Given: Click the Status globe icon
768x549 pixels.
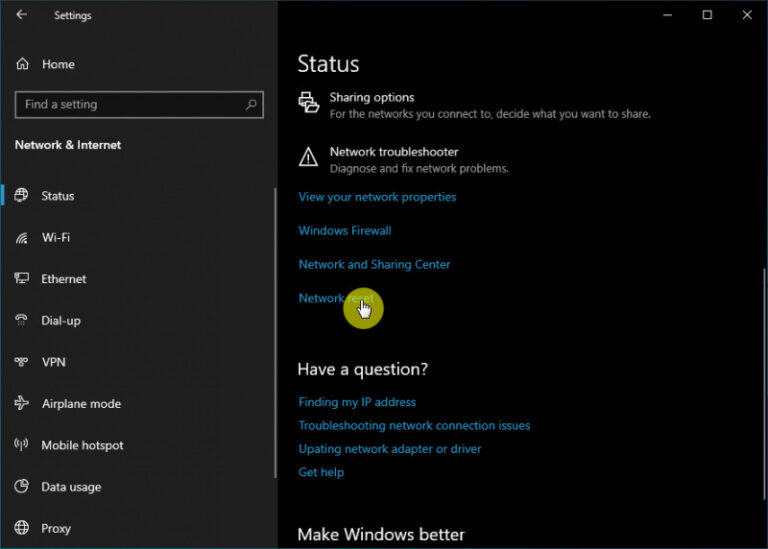Looking at the screenshot, I should point(22,195).
